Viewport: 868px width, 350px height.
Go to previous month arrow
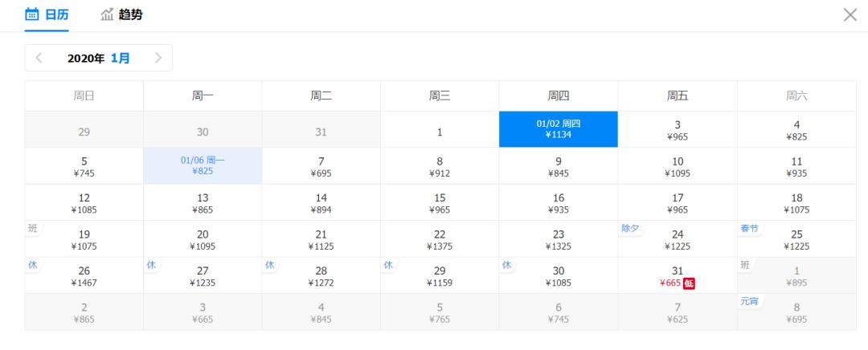(39, 58)
